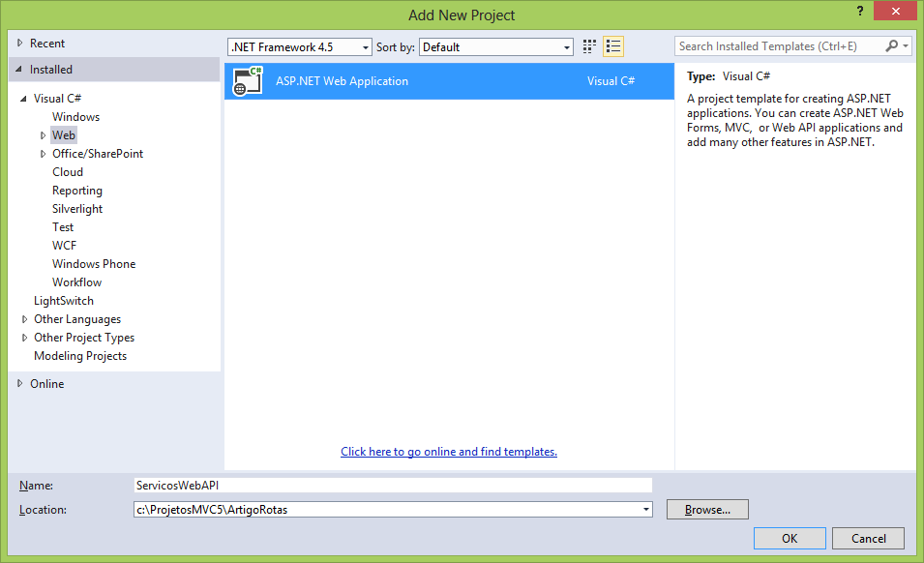Select the ASP.NET Web Application template name
924x563 pixels.
[x=342, y=81]
